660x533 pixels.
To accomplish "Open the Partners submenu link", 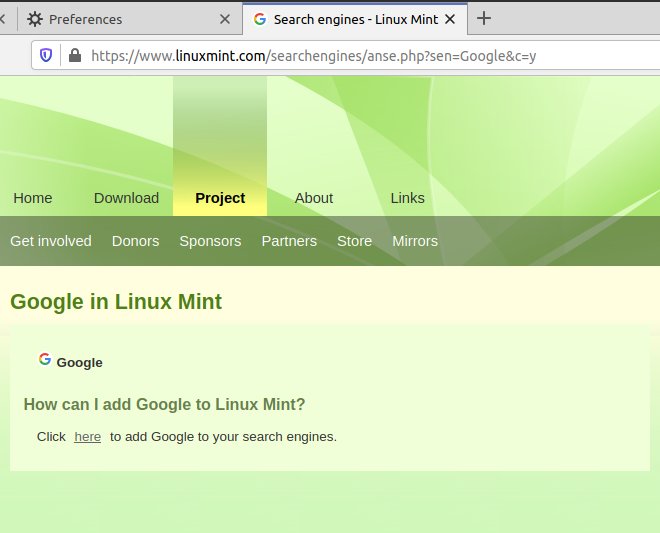I will click(289, 241).
